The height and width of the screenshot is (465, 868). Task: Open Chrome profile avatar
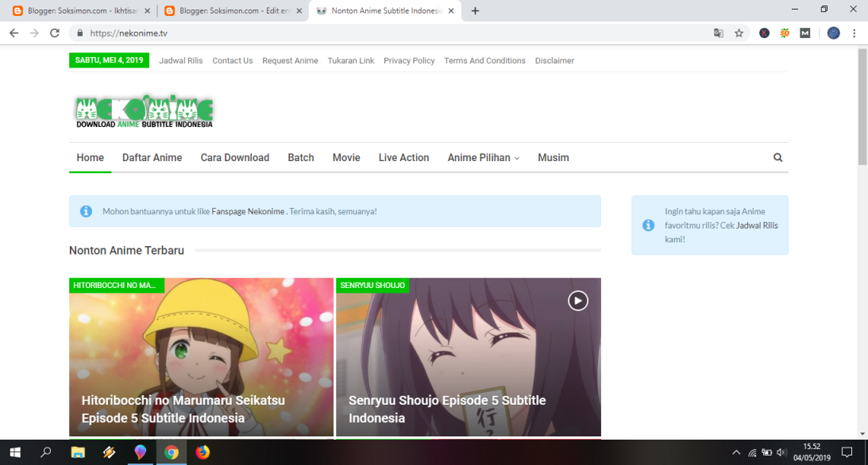[834, 33]
